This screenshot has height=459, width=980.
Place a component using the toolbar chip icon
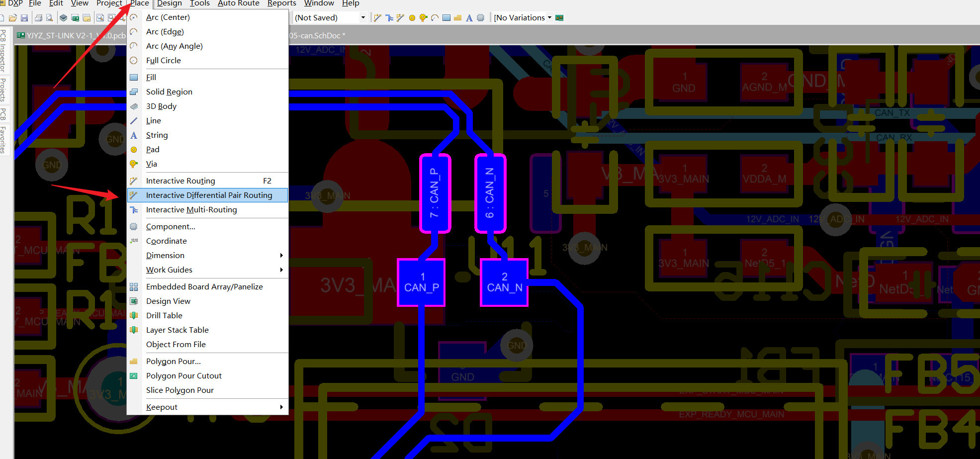(x=480, y=18)
